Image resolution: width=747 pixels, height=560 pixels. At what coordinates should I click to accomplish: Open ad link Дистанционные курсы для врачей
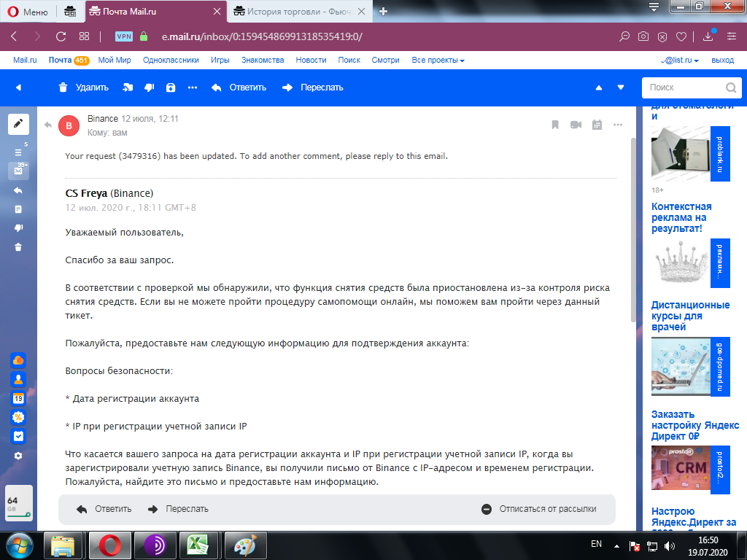(691, 316)
